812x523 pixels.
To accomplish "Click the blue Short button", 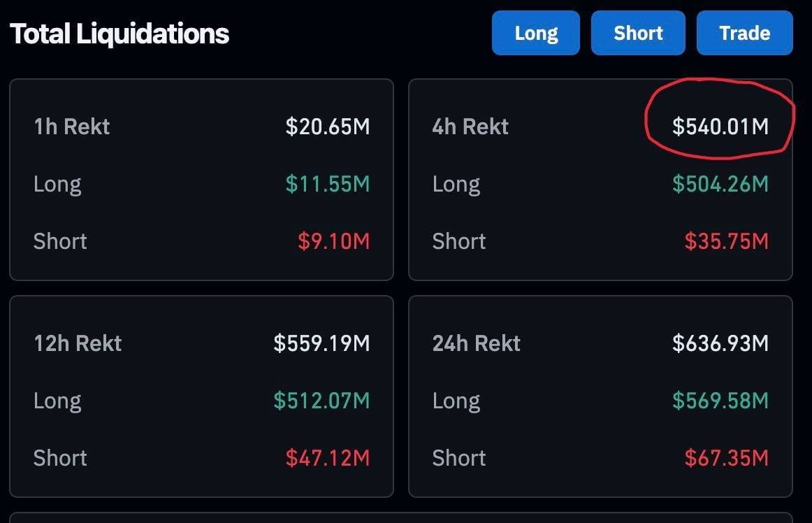I will click(638, 33).
